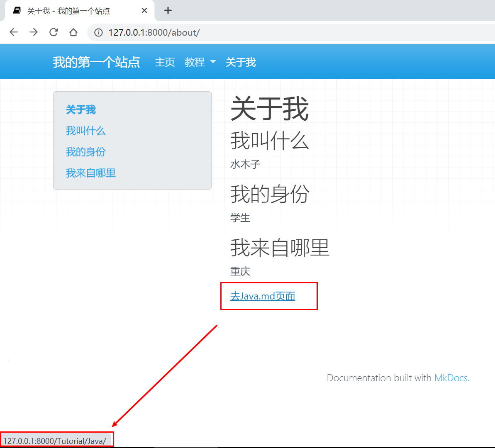495x448 pixels.
Task: Reload the current page
Action: [x=54, y=32]
